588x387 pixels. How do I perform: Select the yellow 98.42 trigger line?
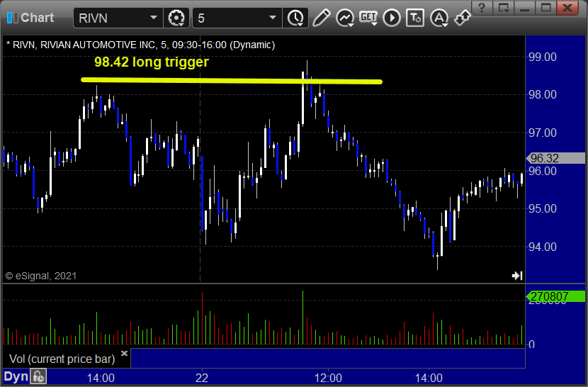click(232, 80)
